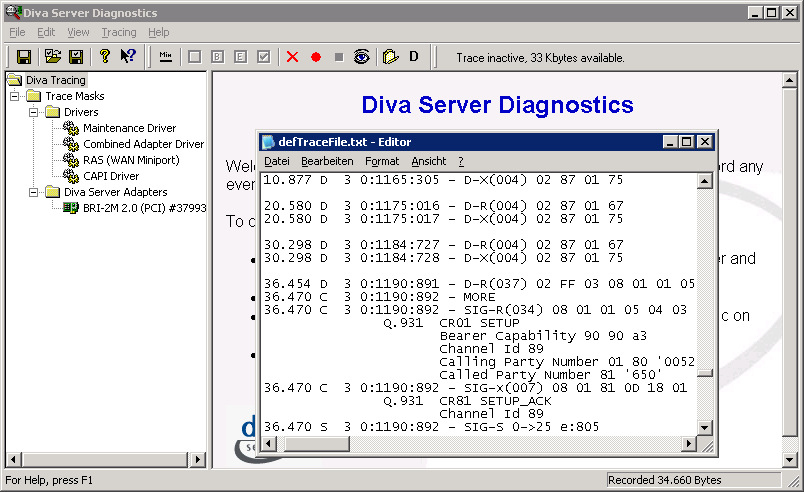Click the save trace floppy disk icon
Viewport: 804px width, 492px height.
(x=24, y=56)
